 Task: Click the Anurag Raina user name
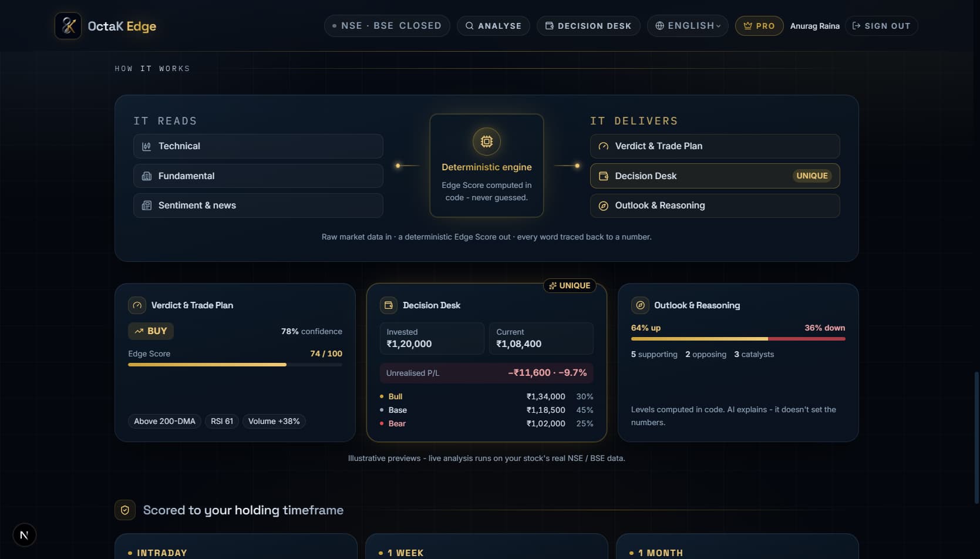pyautogui.click(x=814, y=26)
